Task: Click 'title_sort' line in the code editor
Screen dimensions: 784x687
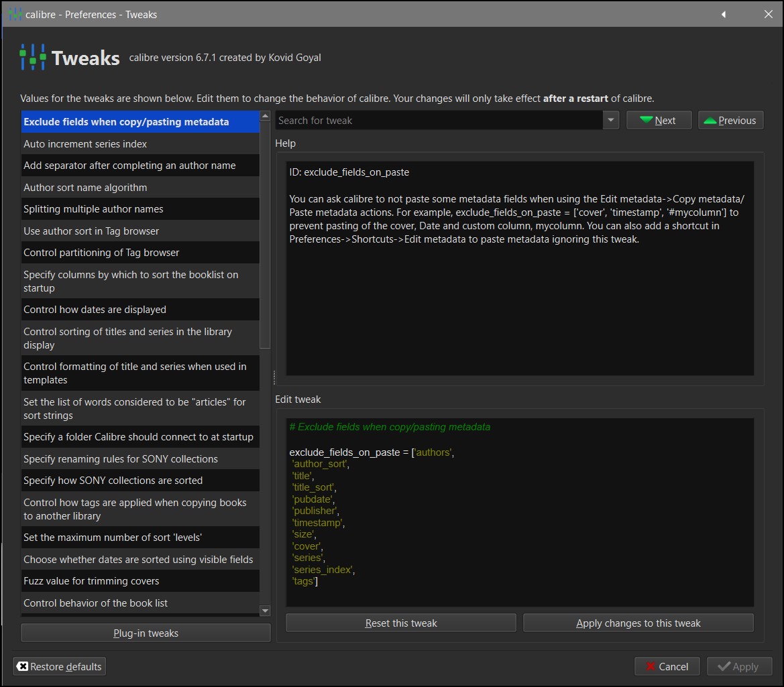Action: point(313,487)
